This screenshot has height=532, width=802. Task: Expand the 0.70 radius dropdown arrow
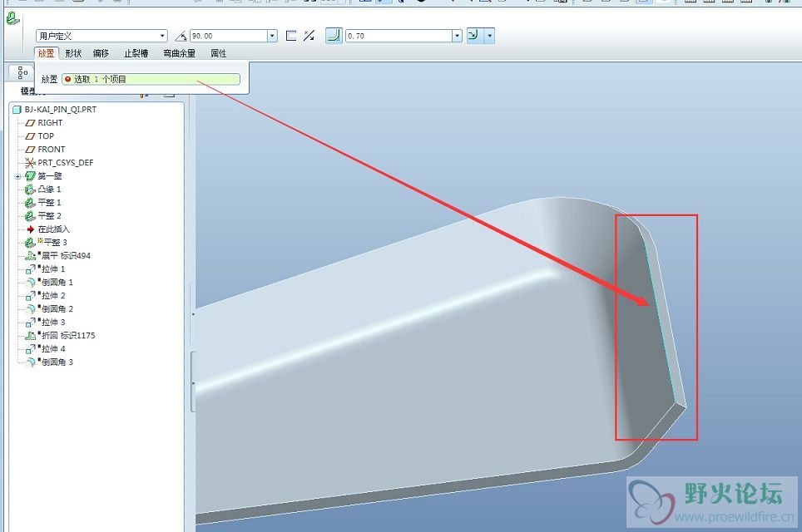(457, 36)
